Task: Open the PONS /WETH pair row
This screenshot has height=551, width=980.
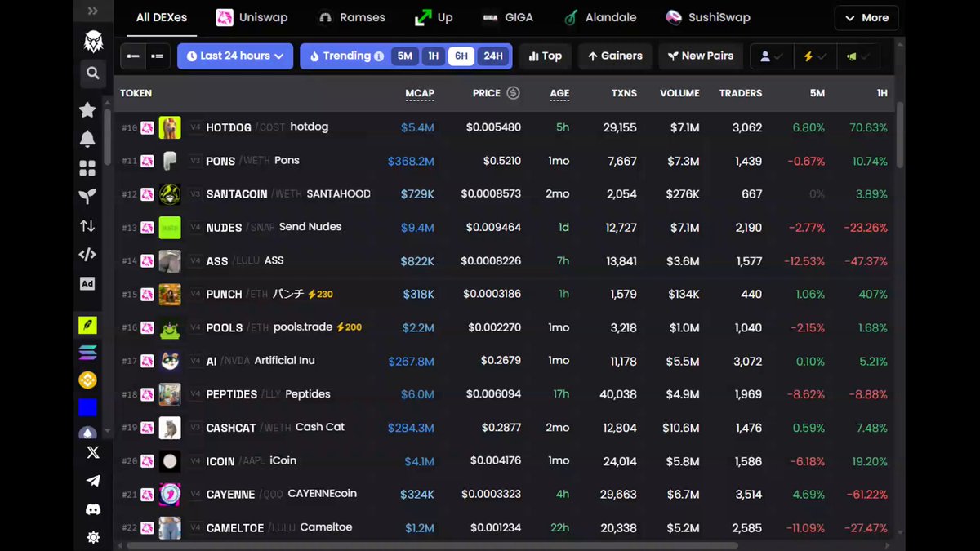Action: click(505, 161)
